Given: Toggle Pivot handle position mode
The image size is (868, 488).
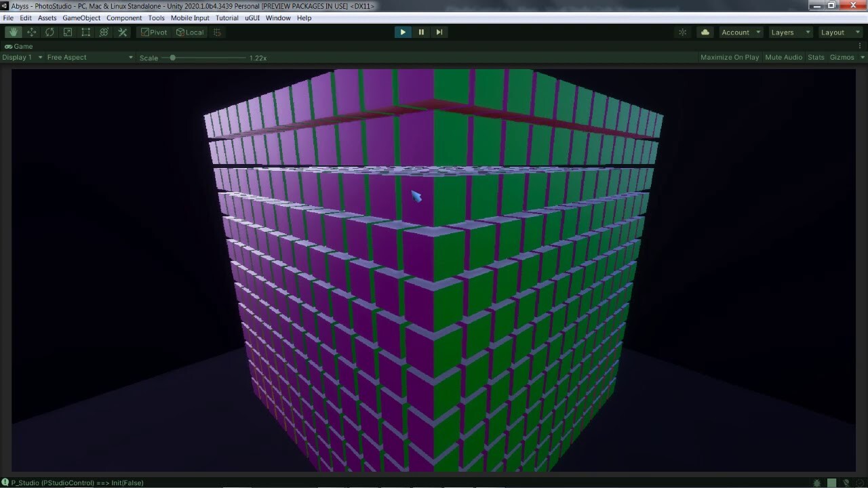Looking at the screenshot, I should pos(153,32).
